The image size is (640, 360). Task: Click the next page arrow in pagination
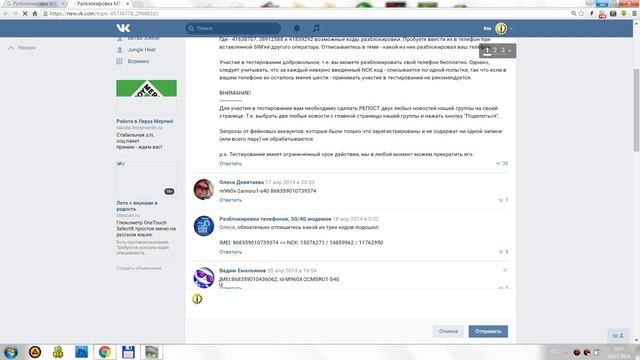point(510,51)
